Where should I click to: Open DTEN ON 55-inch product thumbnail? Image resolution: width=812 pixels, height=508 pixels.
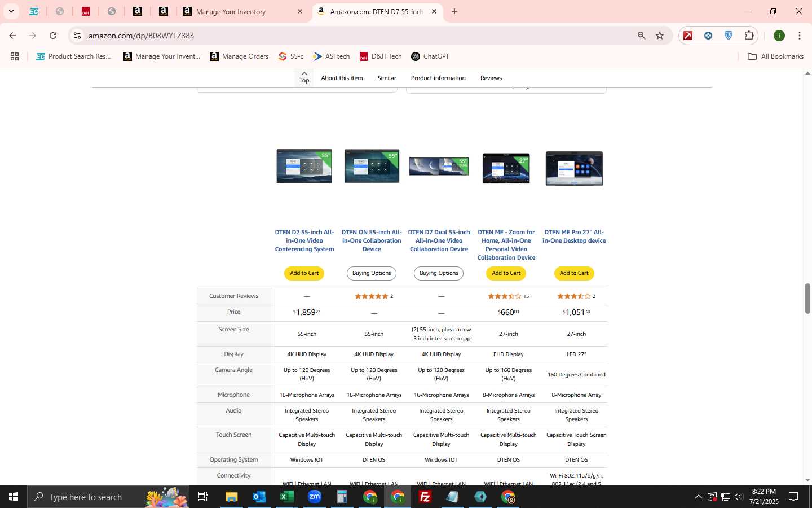click(372, 166)
